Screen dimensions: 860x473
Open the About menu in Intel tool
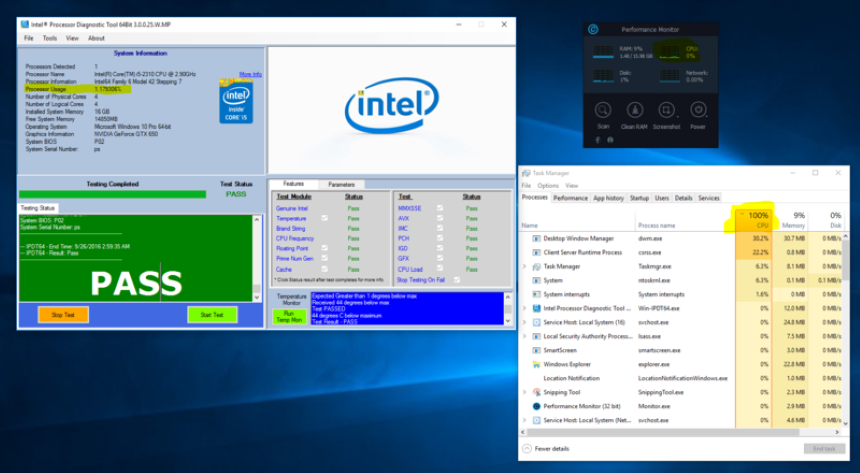[x=97, y=38]
